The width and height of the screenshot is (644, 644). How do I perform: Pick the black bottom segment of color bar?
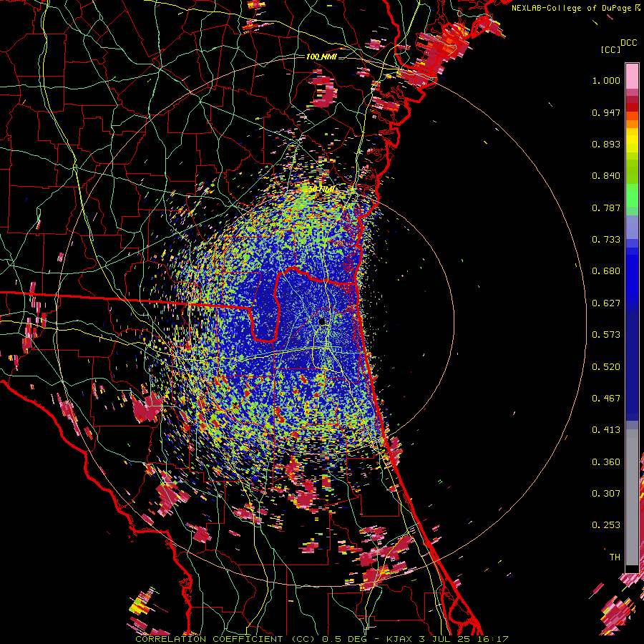click(632, 568)
